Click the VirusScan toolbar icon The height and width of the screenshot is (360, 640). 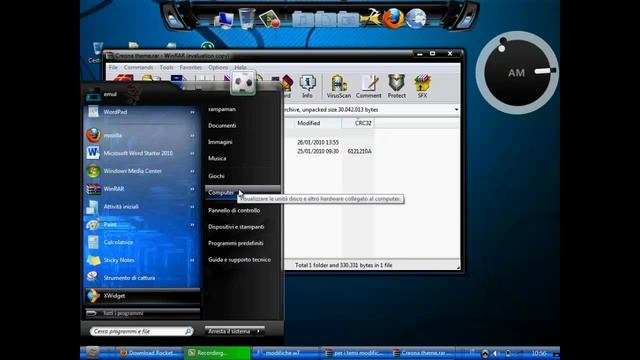coord(338,86)
